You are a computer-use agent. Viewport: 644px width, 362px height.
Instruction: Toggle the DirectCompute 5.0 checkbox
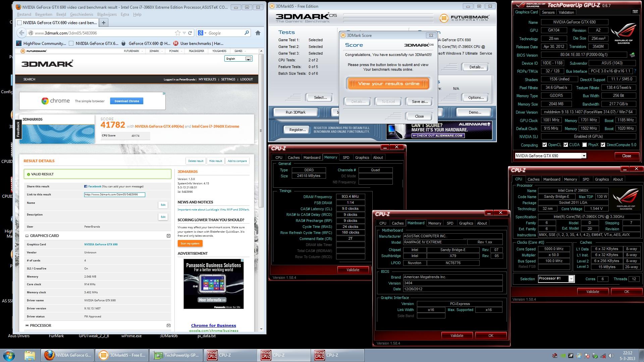603,145
